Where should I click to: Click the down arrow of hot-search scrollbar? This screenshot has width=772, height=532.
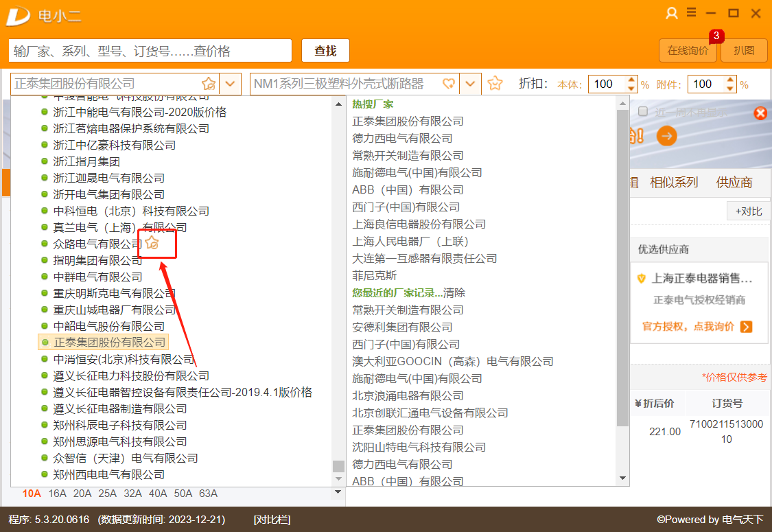622,478
